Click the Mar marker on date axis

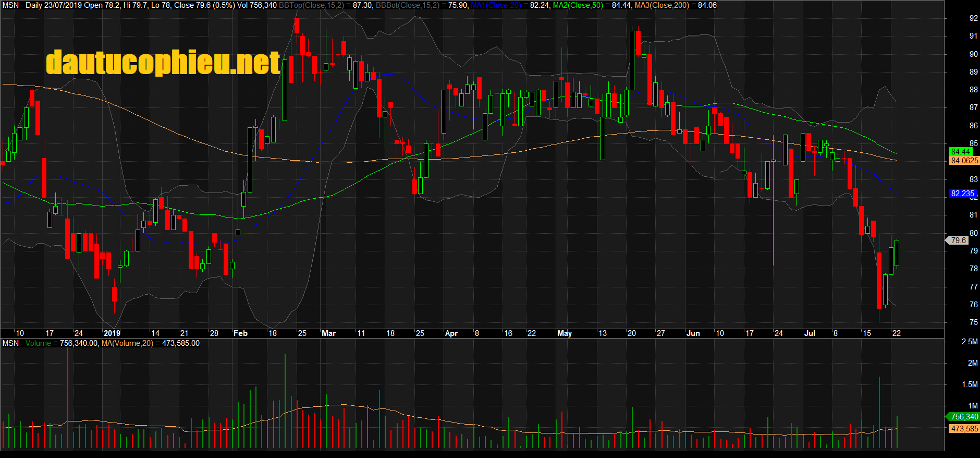point(328,333)
